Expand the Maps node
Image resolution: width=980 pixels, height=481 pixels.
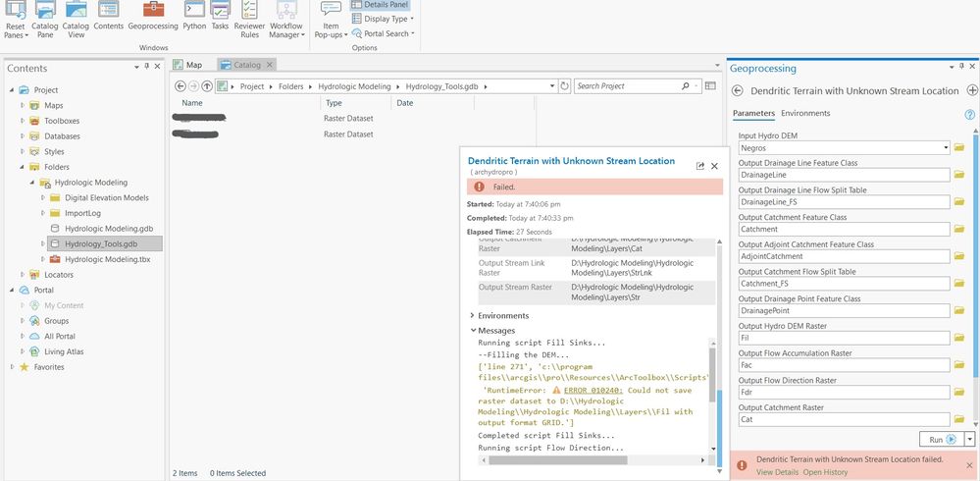click(x=23, y=105)
